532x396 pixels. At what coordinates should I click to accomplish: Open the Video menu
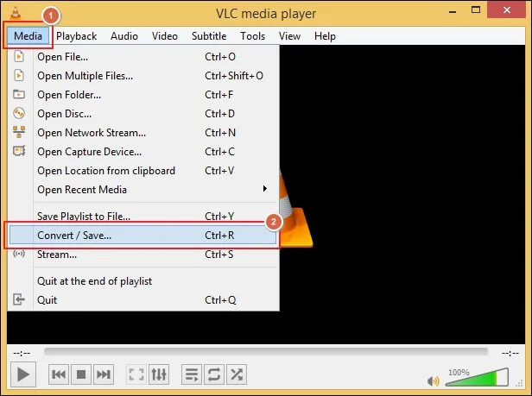(x=165, y=36)
